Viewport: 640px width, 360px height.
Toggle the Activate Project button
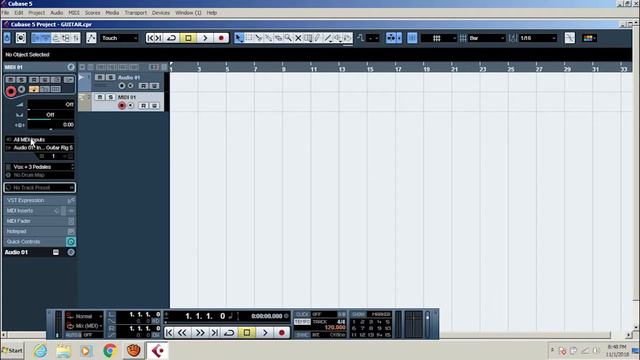7,38
